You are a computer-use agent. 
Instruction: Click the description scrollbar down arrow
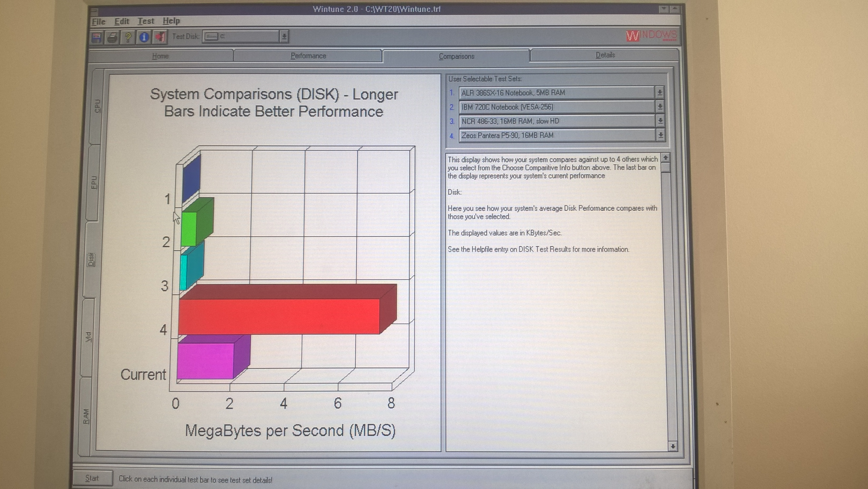[673, 446]
